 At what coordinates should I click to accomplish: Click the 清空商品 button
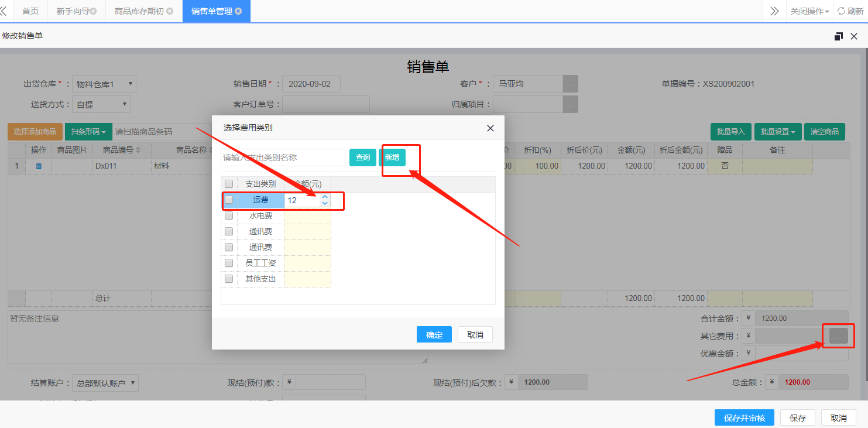point(825,132)
